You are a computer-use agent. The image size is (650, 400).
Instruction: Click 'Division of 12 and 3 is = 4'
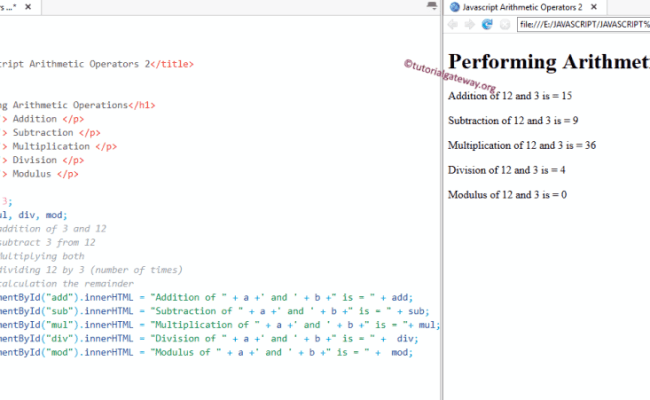[507, 170]
